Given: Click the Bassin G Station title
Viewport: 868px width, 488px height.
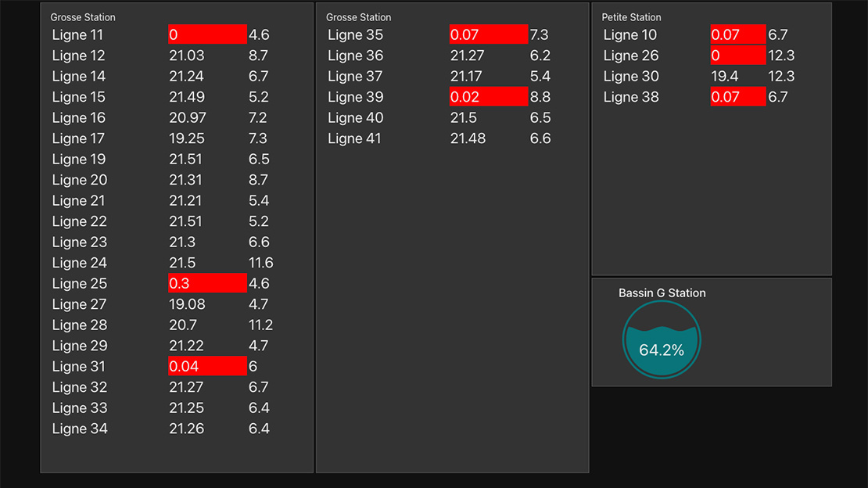Looking at the screenshot, I should pyautogui.click(x=662, y=293).
